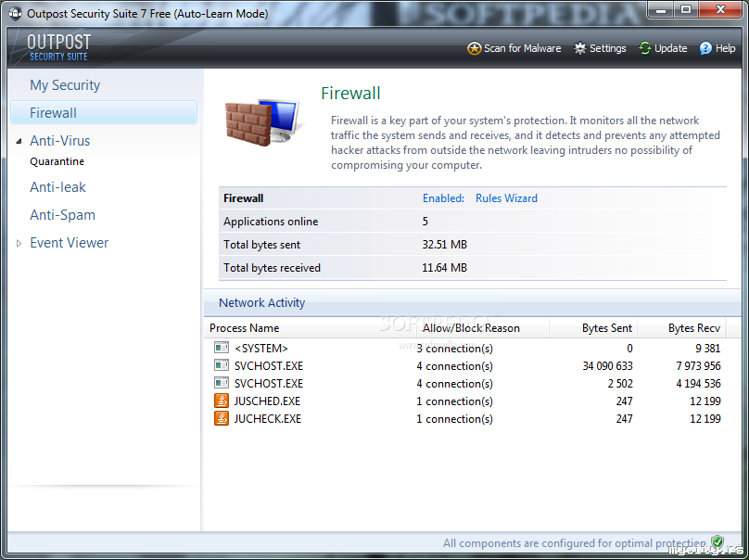The height and width of the screenshot is (560, 749).
Task: Sort by Allow/Block Reason column header
Action: pos(483,328)
